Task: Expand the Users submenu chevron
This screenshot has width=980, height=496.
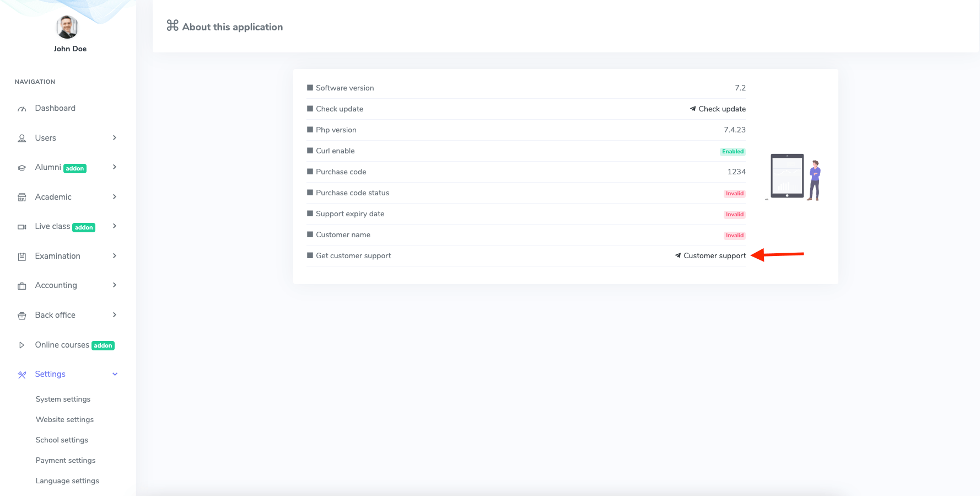Action: 115,138
